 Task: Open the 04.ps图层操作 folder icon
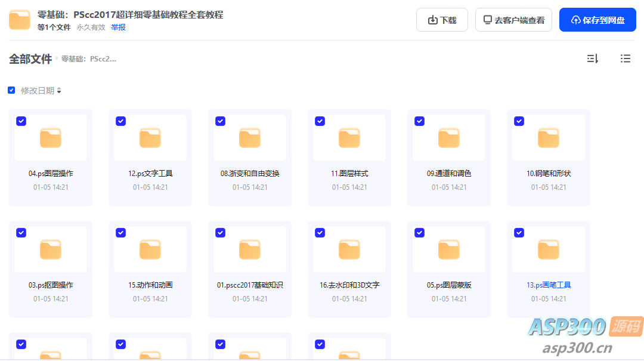click(x=51, y=138)
